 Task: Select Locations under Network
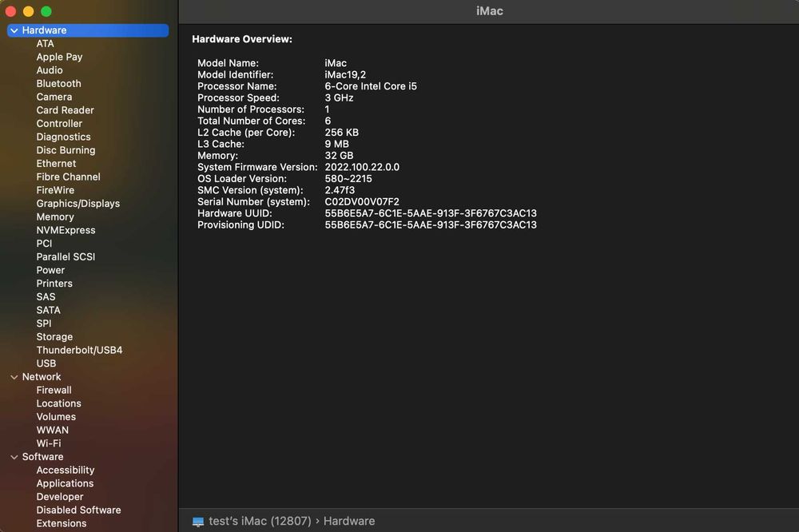58,403
